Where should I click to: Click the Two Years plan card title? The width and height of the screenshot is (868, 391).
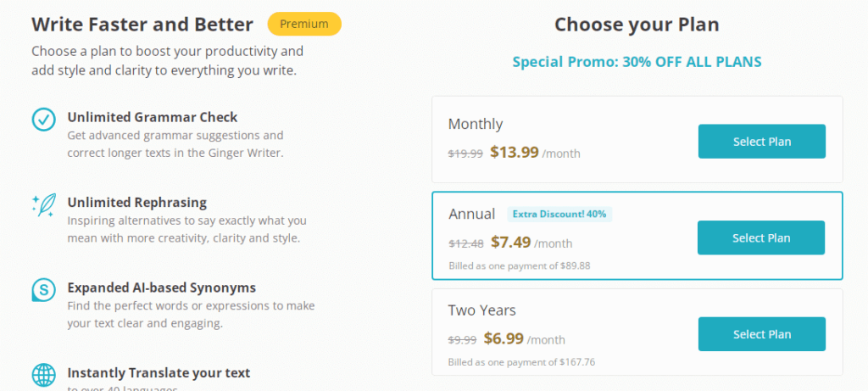[482, 310]
